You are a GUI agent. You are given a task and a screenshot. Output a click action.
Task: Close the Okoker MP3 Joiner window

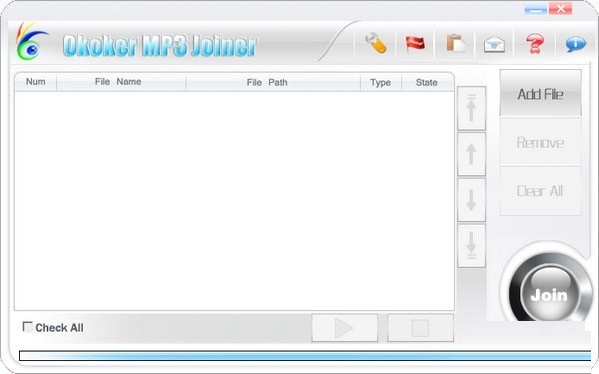pyautogui.click(x=560, y=9)
